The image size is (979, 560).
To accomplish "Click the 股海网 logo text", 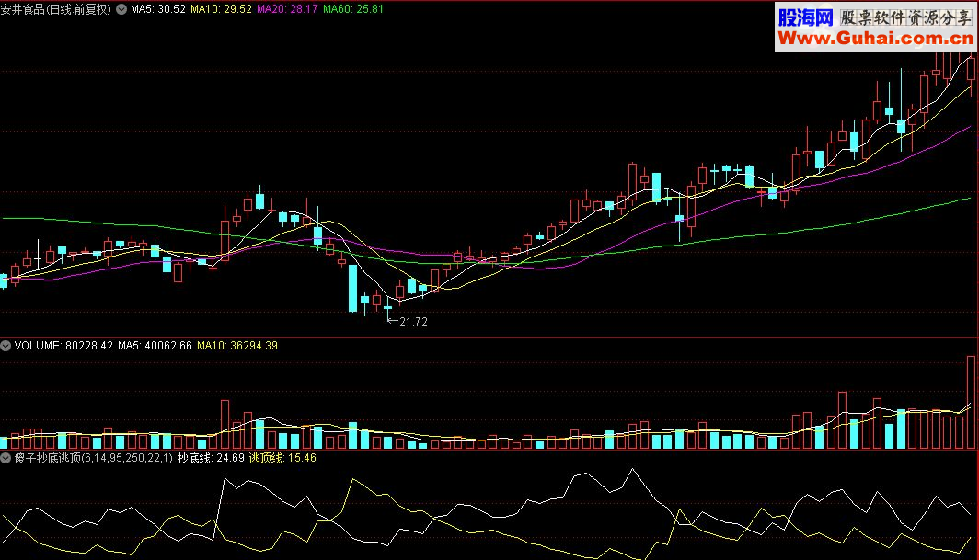I will pos(805,17).
